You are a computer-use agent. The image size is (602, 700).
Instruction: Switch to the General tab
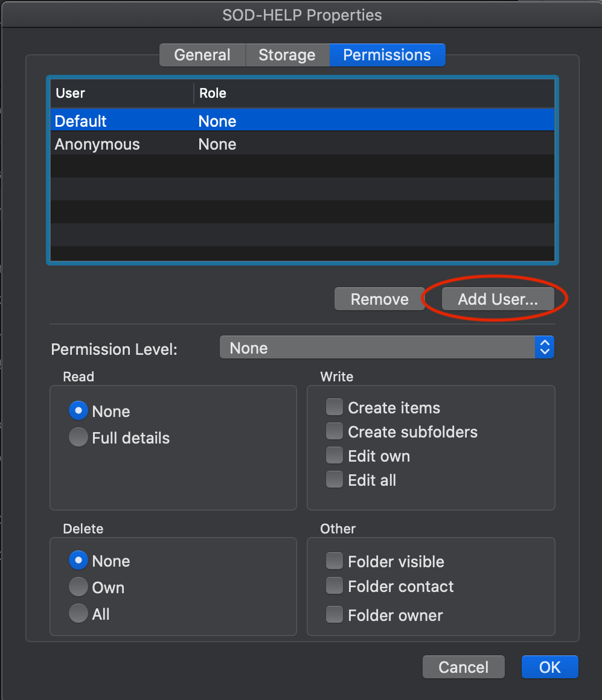tap(202, 55)
